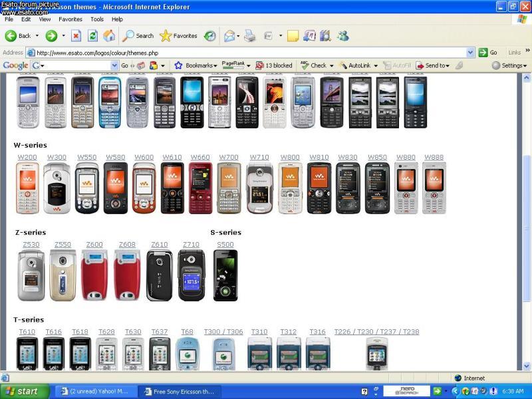The image size is (532, 399).
Task: Click the yellow Discuss note icon
Action: tap(293, 36)
